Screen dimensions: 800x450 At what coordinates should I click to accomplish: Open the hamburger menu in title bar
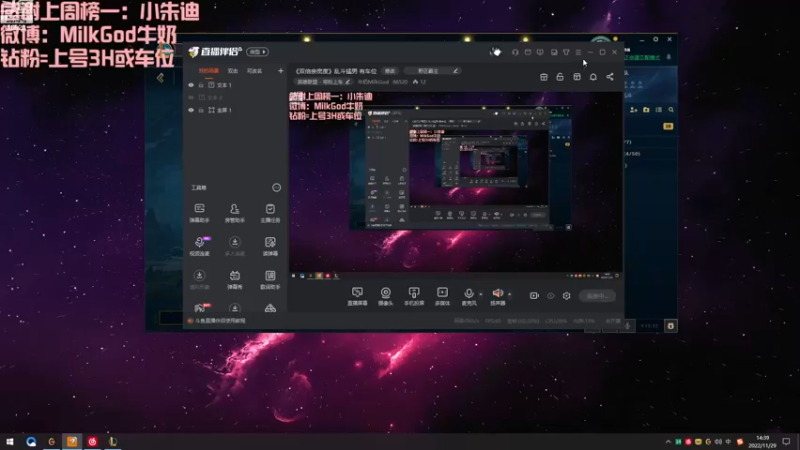tap(578, 52)
